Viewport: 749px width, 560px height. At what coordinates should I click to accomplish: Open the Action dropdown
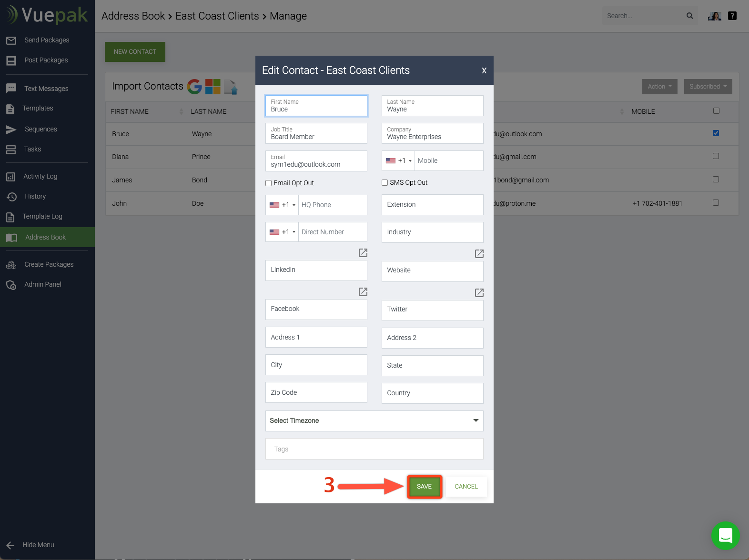(x=659, y=86)
